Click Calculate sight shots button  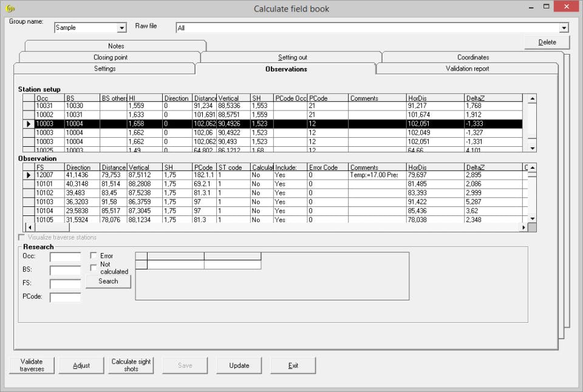[131, 365]
